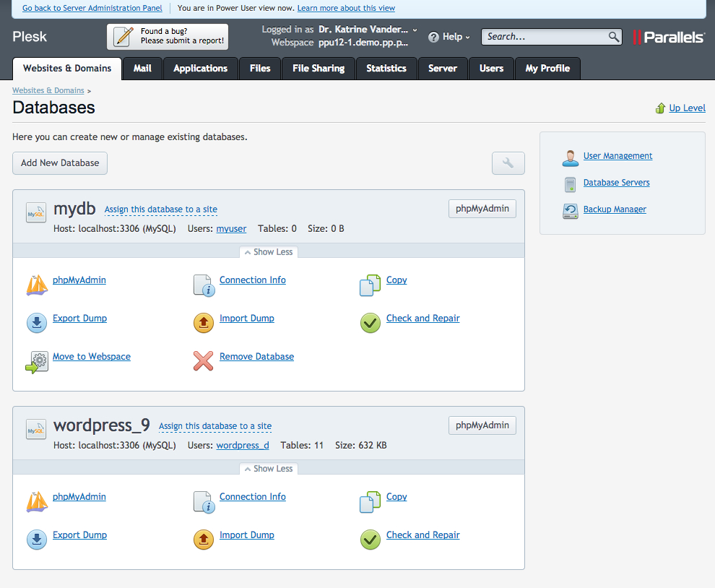Screen dimensions: 715x588
Task: Click the Move to Webspace link
Action: 92,357
